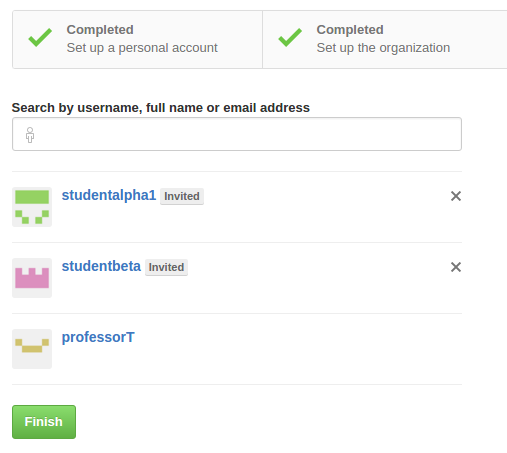Click Completed heading of organization step

coord(350,30)
